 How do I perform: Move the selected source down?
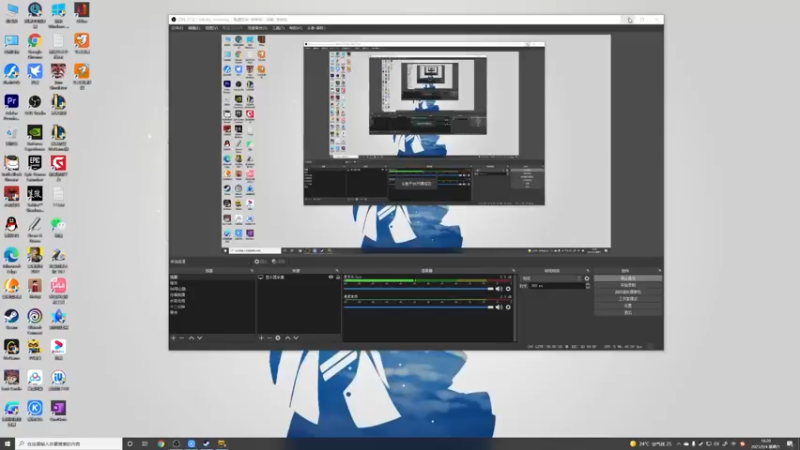[x=296, y=338]
